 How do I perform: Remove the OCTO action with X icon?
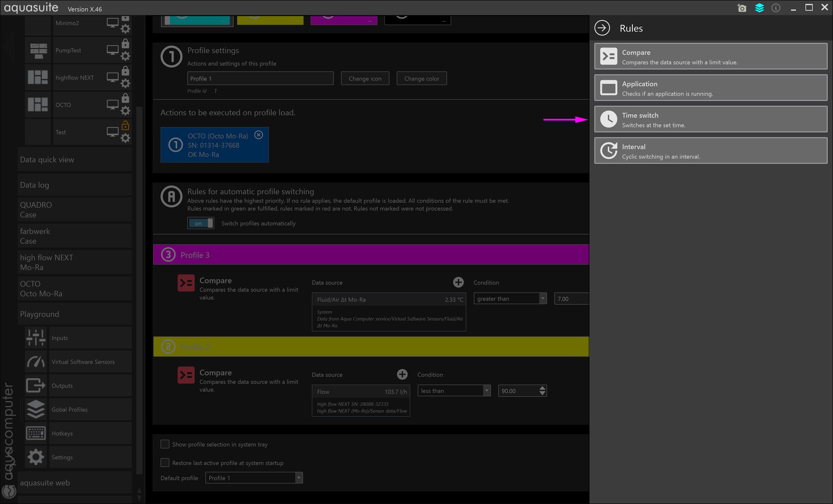[259, 135]
